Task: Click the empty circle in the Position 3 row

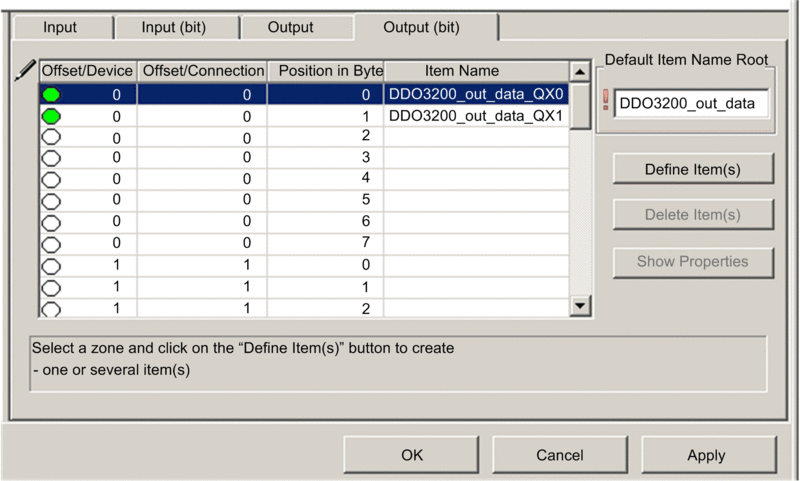Action: (51, 158)
